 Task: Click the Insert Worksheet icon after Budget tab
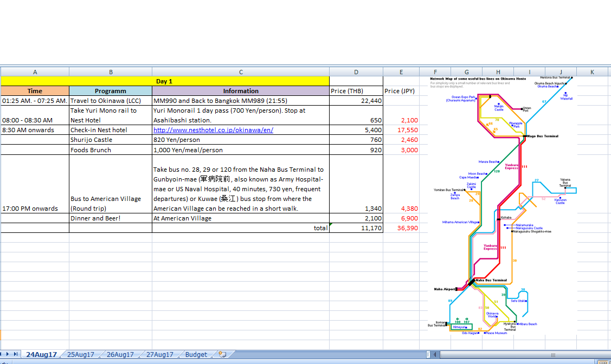tap(222, 355)
